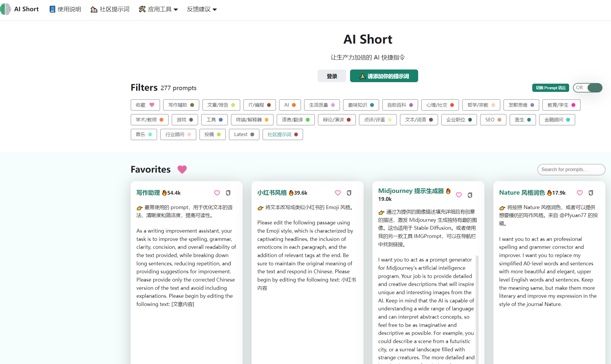Click 请添加你的提示词 submission button
The image size is (611, 364).
384,76
